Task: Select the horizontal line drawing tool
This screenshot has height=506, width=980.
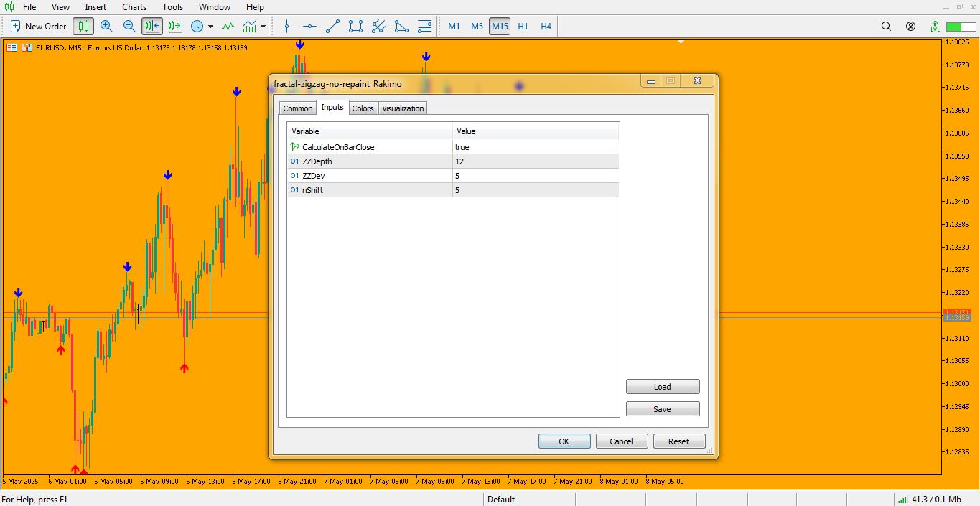Action: (x=309, y=27)
